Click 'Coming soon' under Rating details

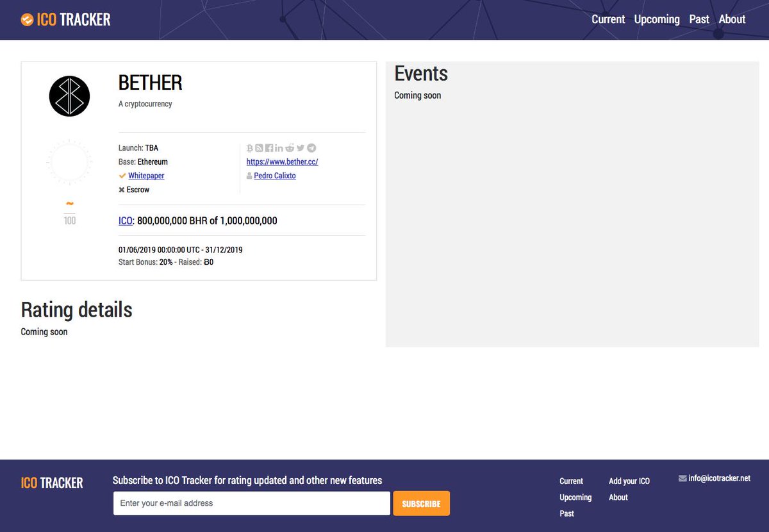point(44,332)
